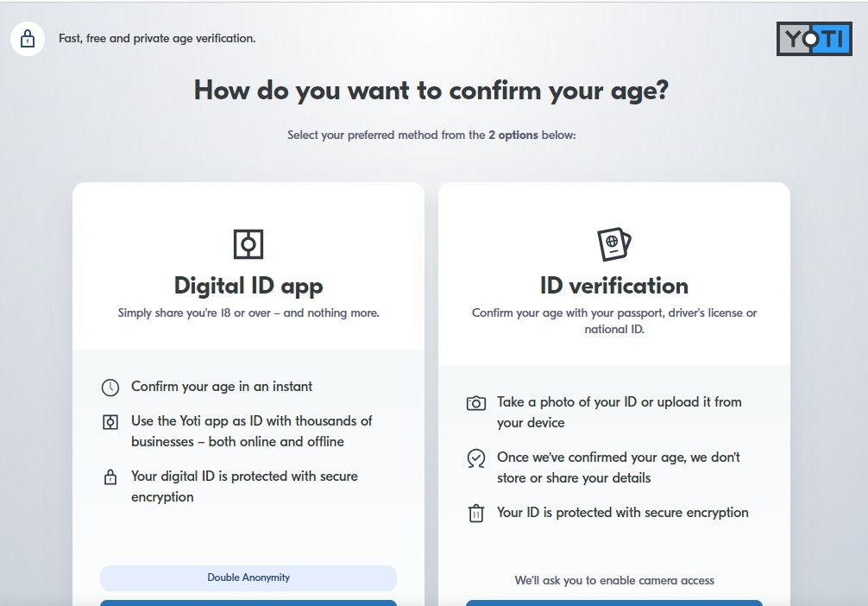Viewport: 868px width, 606px height.
Task: Click the icon beside "Use the Yoti app"
Action: coord(110,422)
